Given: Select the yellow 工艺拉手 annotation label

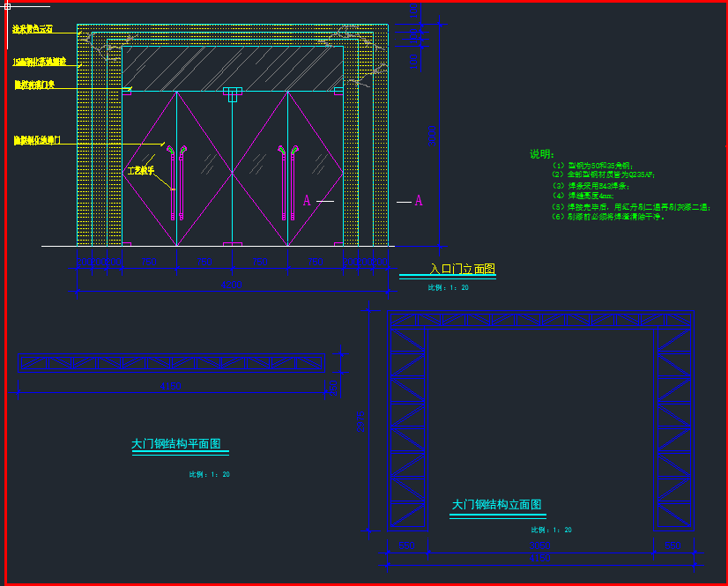Looking at the screenshot, I should point(141,171).
